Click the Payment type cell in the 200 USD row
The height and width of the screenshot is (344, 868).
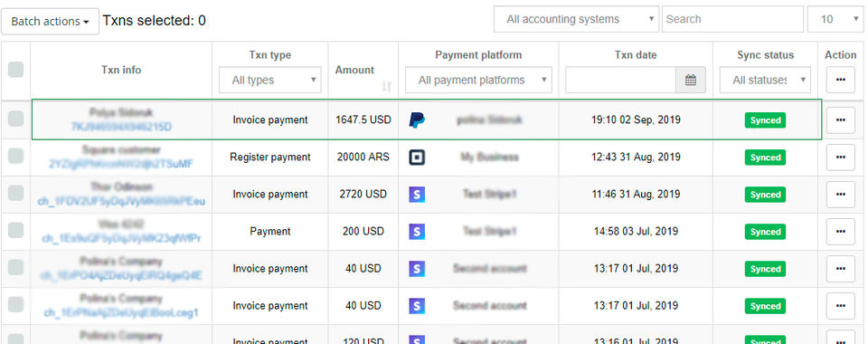(x=270, y=232)
